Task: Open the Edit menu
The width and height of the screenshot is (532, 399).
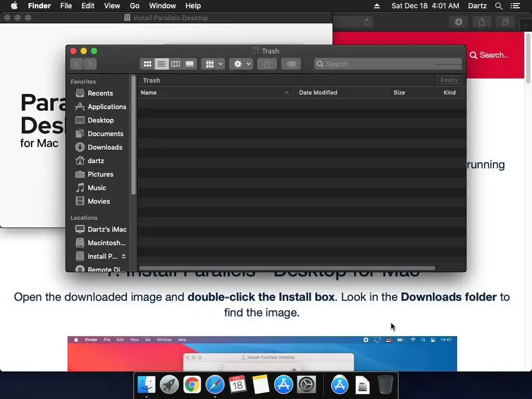Action: [x=88, y=6]
